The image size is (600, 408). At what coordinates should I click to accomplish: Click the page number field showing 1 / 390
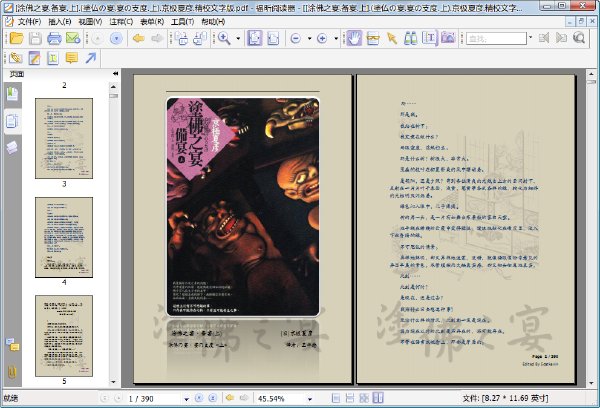coord(154,398)
